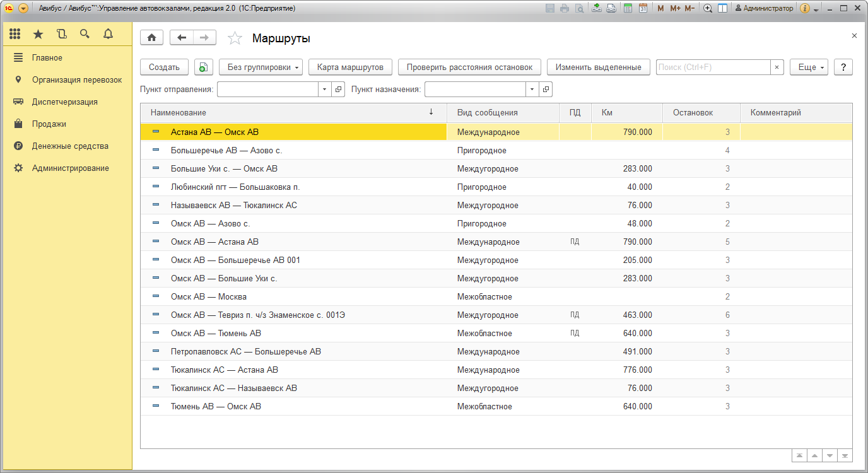Viewport: 868px width, 473px height.
Task: Open notifications bell icon
Action: 108,35
